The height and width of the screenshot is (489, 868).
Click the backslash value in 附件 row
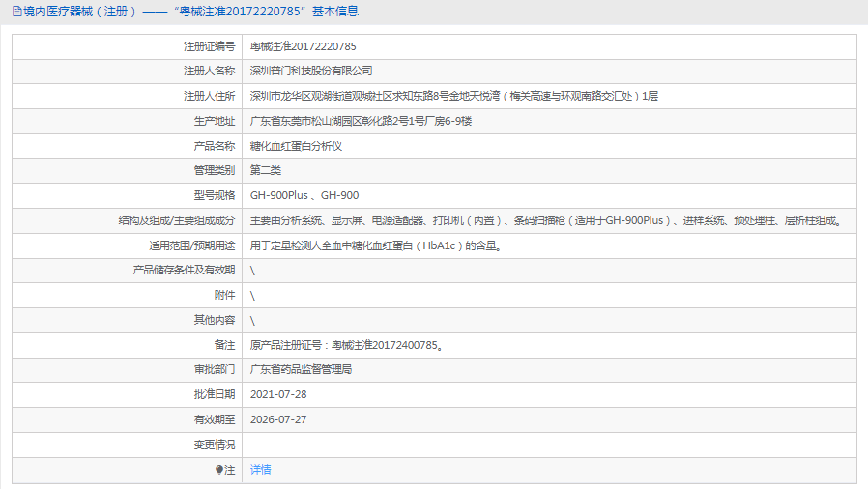(x=252, y=296)
